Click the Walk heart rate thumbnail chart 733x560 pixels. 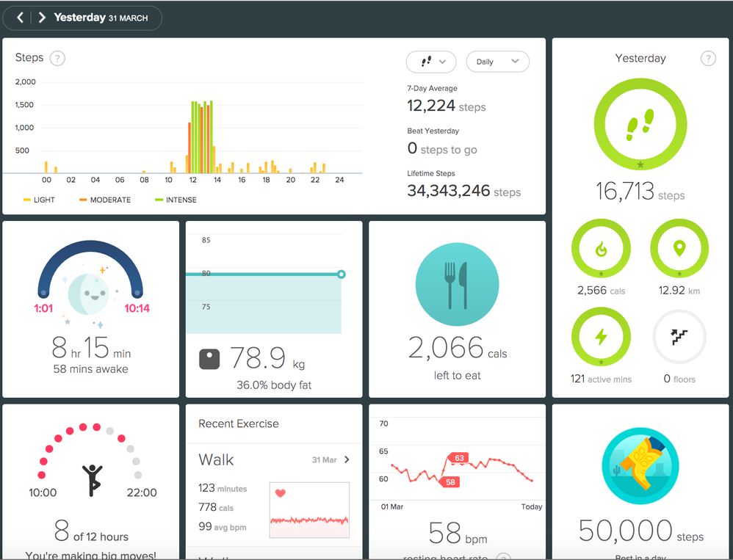pyautogui.click(x=309, y=509)
